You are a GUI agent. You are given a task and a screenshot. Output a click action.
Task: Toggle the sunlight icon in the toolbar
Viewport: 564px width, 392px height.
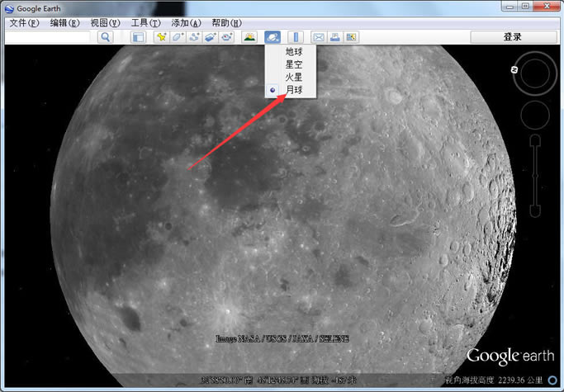[249, 37]
